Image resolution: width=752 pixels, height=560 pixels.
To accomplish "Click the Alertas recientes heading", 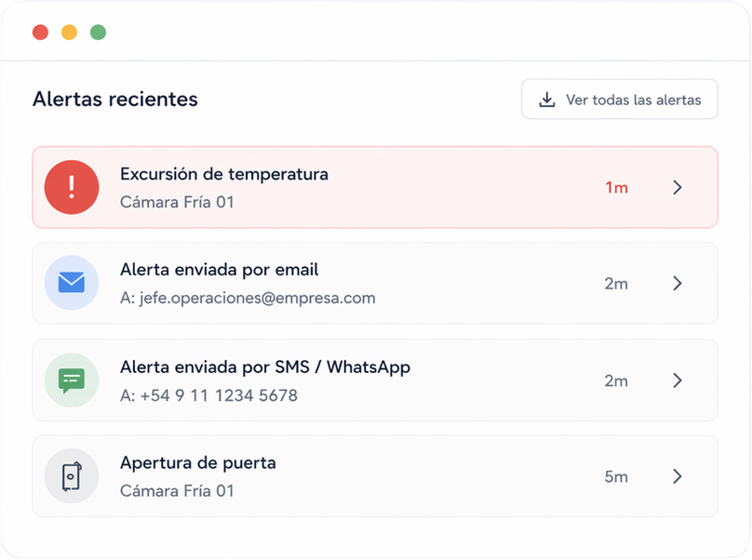I will tap(115, 100).
